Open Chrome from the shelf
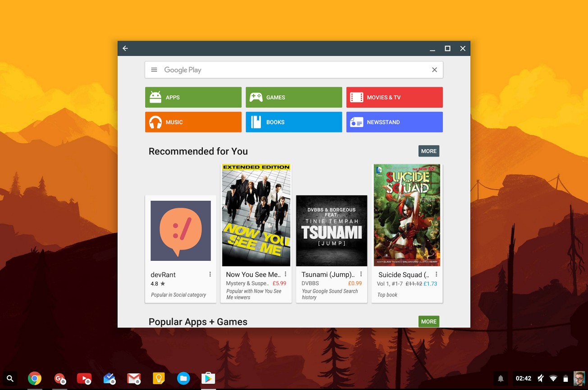Image resolution: width=588 pixels, height=390 pixels. click(35, 378)
